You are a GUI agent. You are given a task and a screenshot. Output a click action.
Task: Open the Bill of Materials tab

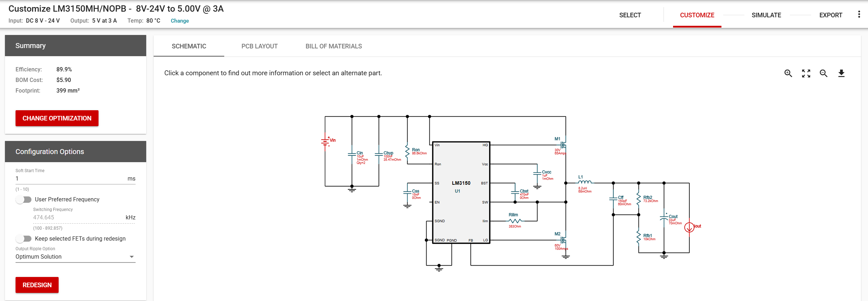[334, 46]
